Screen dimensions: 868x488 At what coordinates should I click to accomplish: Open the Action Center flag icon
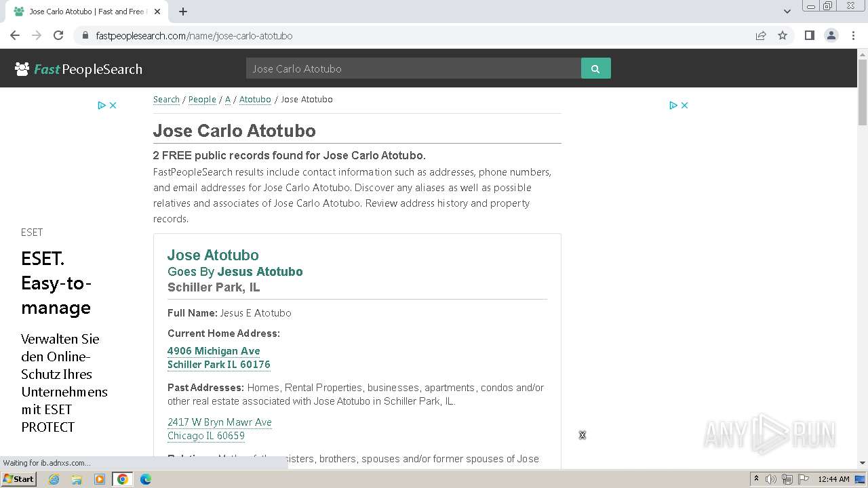point(804,479)
